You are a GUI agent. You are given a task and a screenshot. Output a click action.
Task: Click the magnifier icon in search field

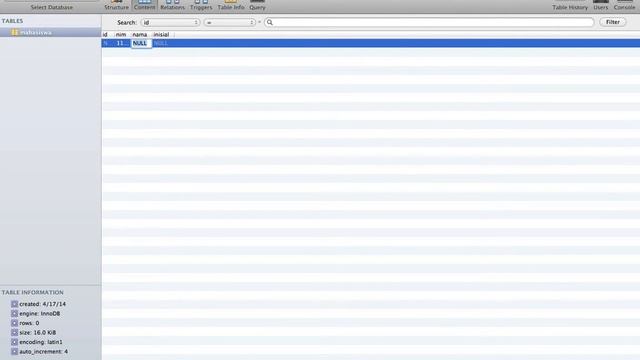(270, 22)
